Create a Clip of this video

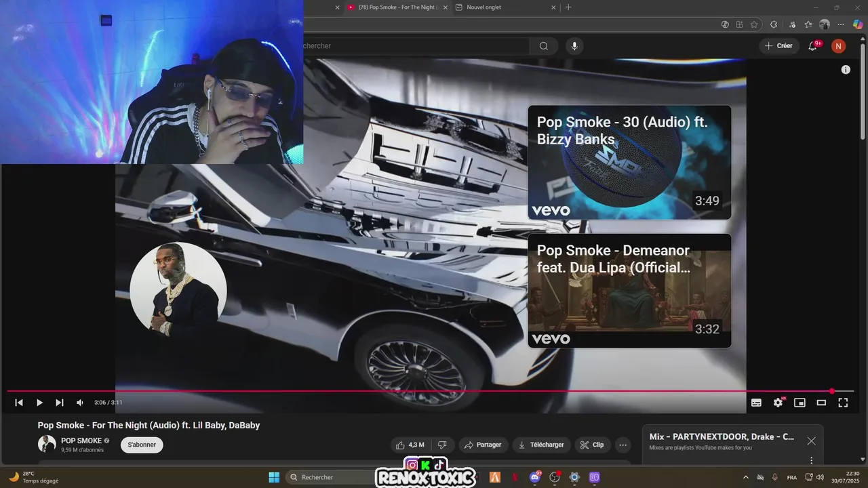592,445
